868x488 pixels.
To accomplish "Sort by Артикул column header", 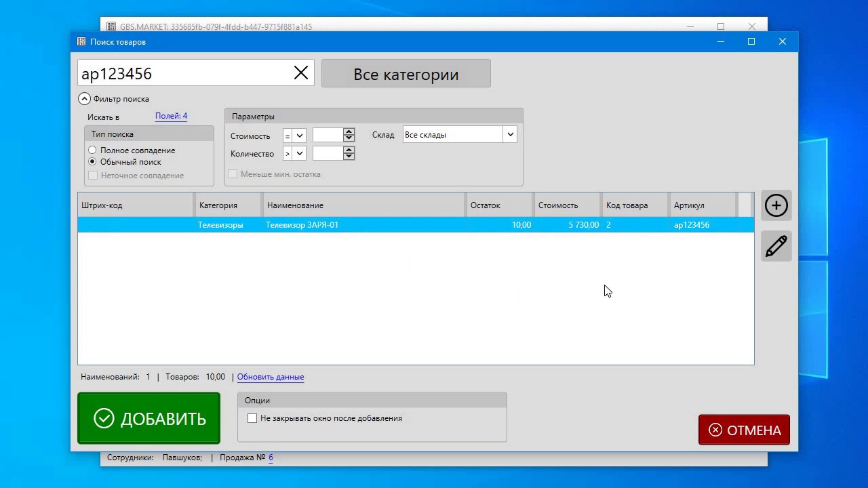I will tap(703, 205).
